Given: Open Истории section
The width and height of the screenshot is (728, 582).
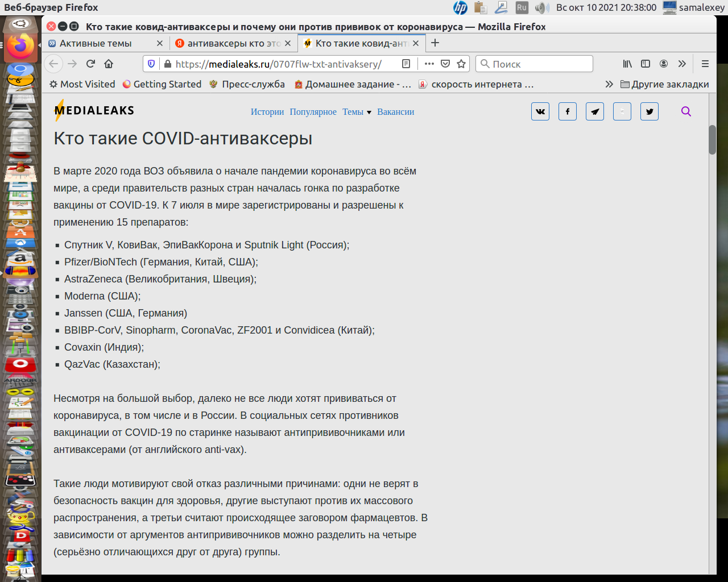Looking at the screenshot, I should tap(267, 112).
